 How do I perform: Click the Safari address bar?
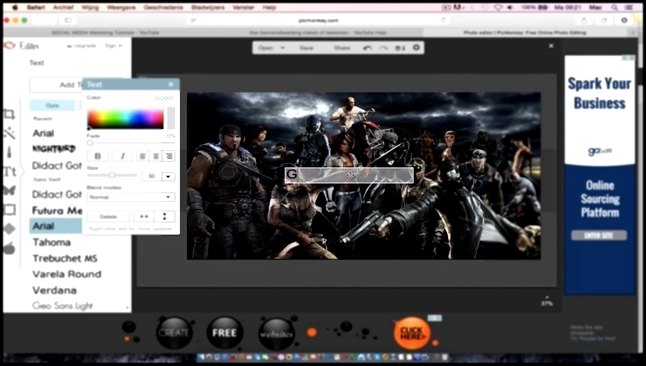318,20
